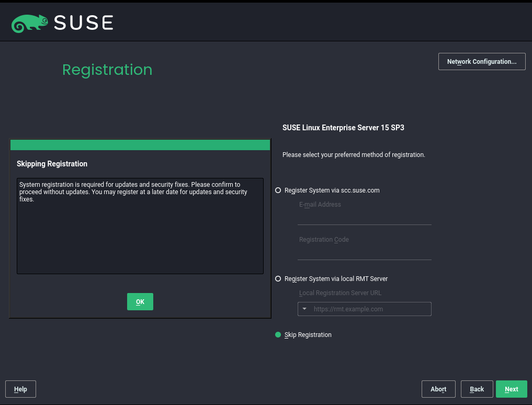Click the Registration page title

click(107, 70)
